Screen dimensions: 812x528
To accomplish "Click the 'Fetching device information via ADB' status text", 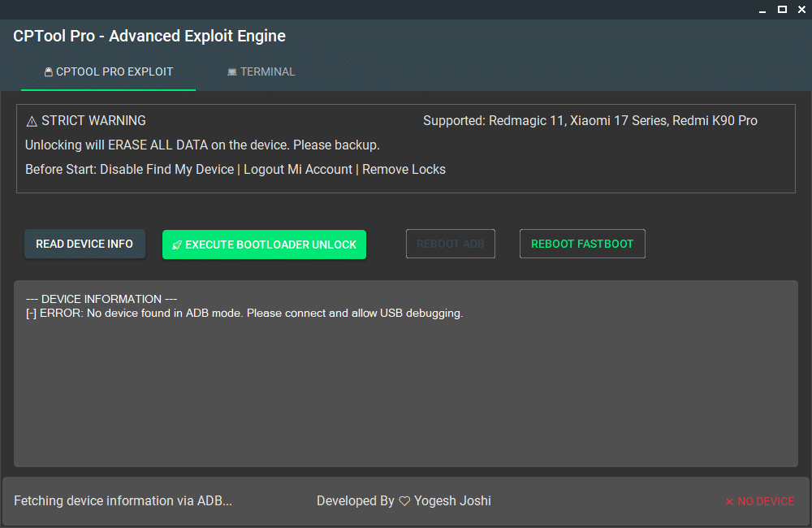I will coord(123,501).
